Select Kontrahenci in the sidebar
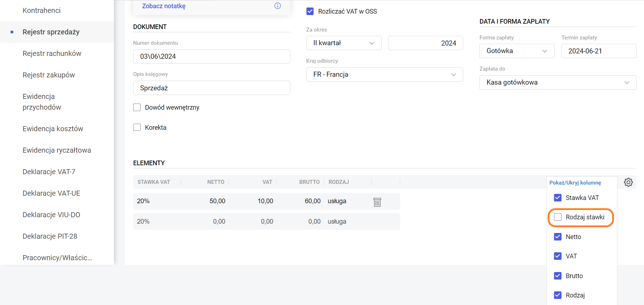 pos(42,10)
